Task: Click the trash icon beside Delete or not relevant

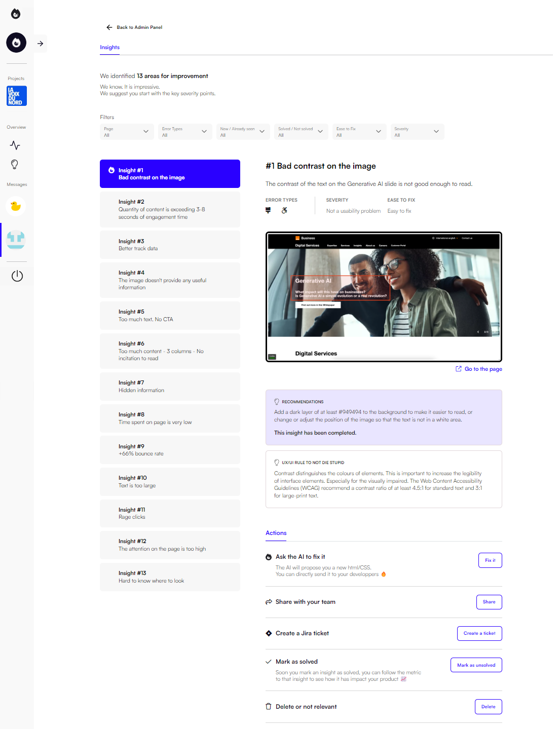Action: [x=269, y=706]
